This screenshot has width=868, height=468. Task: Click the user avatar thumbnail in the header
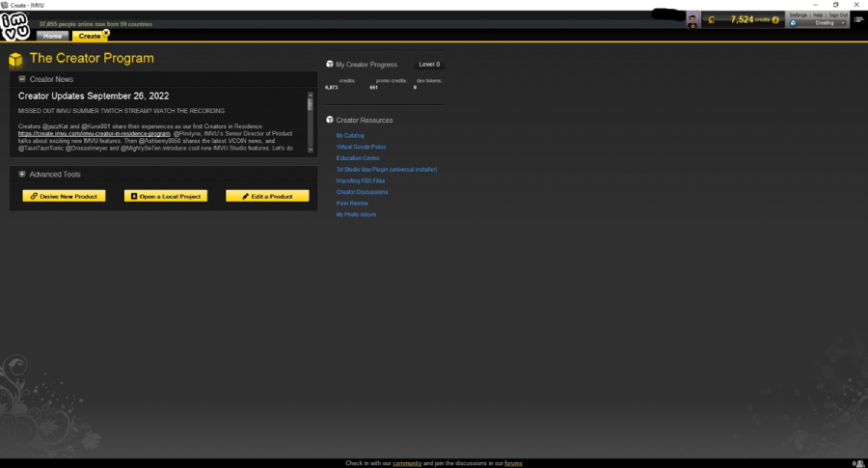click(x=692, y=21)
